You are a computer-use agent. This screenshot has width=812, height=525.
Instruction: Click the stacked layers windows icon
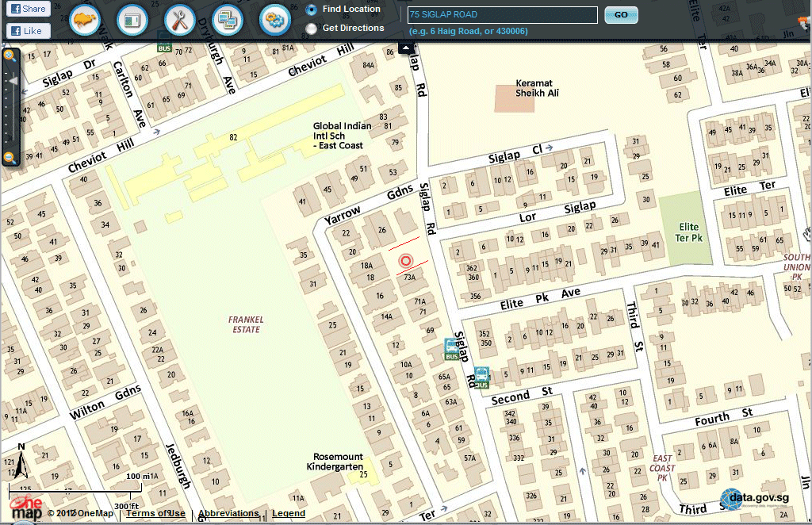click(227, 20)
